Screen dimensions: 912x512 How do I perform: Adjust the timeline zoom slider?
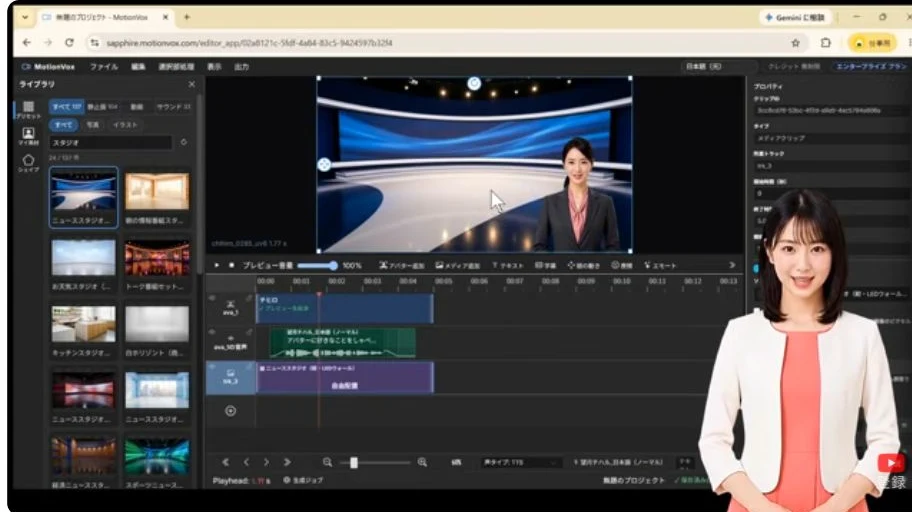tap(375, 463)
